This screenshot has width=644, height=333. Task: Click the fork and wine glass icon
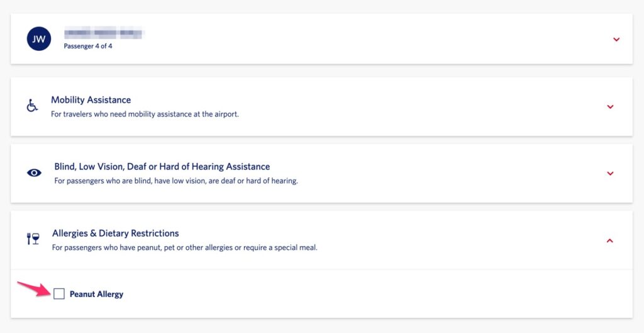point(33,239)
